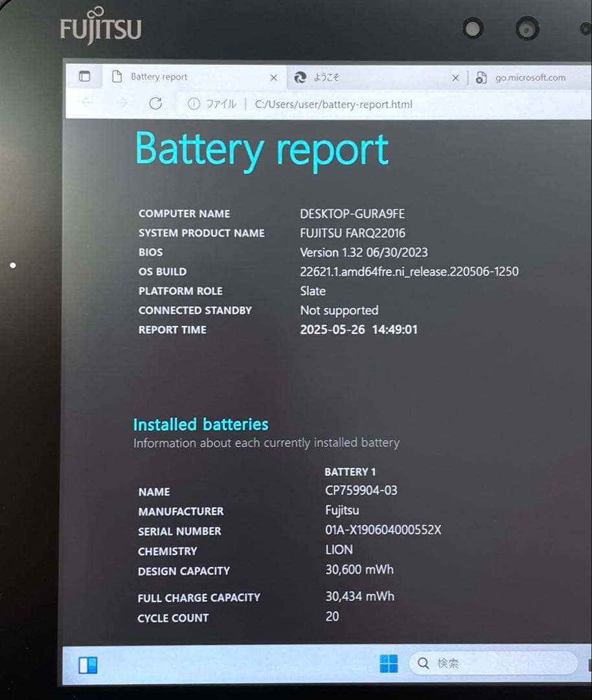Open the Windows Start menu

click(x=389, y=663)
